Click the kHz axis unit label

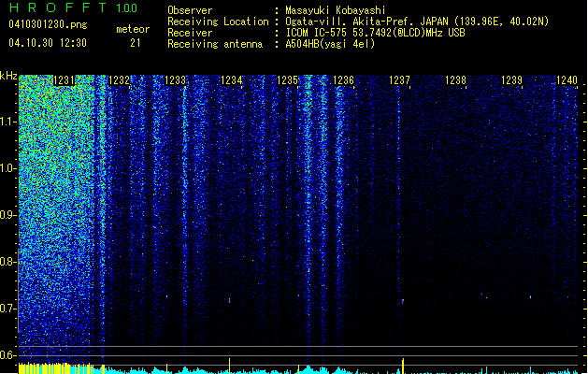tap(8, 76)
